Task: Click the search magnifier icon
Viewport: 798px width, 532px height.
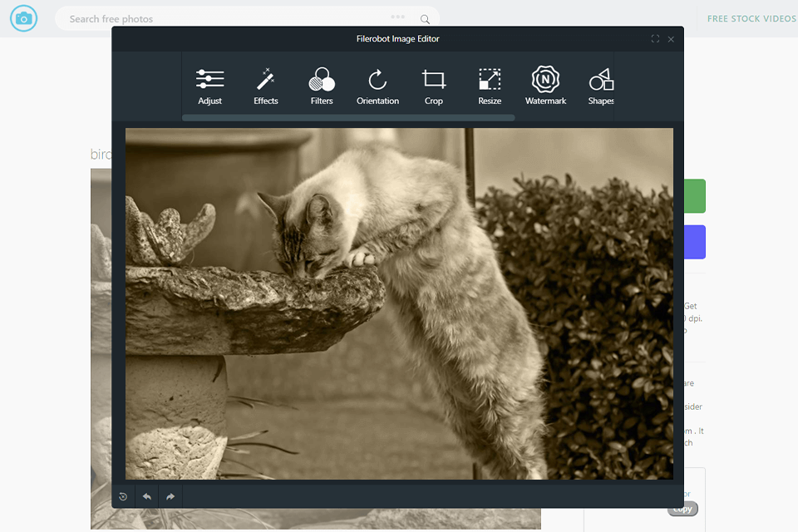Action: click(x=425, y=19)
